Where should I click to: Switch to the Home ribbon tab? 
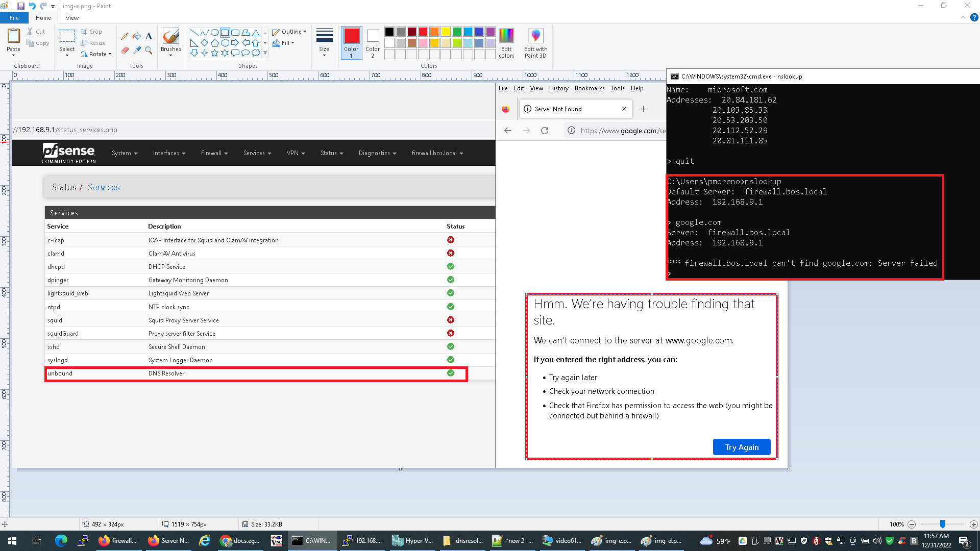tap(43, 18)
